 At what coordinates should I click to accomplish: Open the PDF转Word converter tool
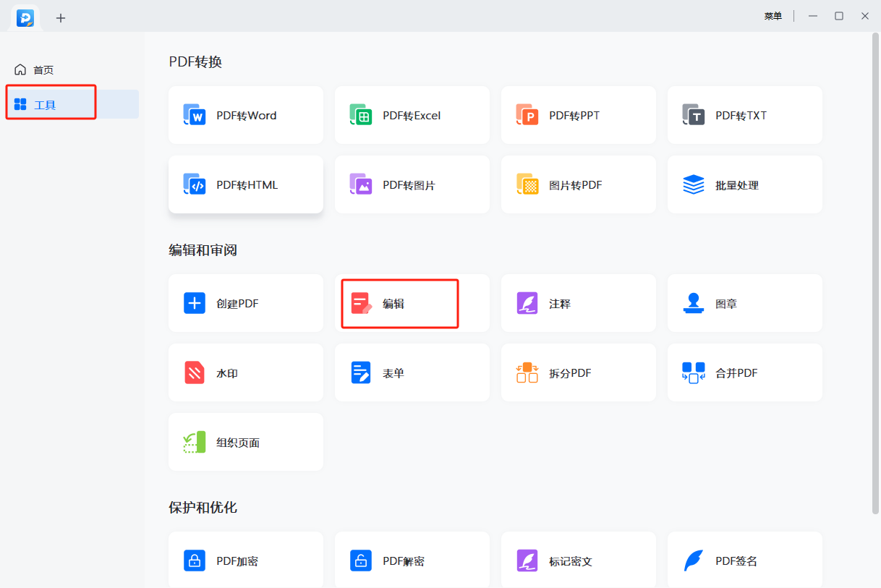(x=245, y=116)
